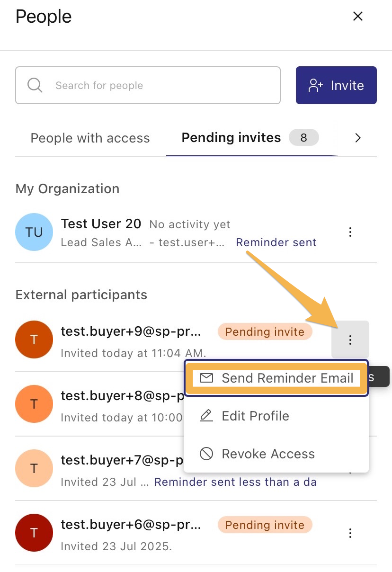This screenshot has width=392, height=572.
Task: Click the pencil icon beside Edit Profile
Action: tap(206, 416)
